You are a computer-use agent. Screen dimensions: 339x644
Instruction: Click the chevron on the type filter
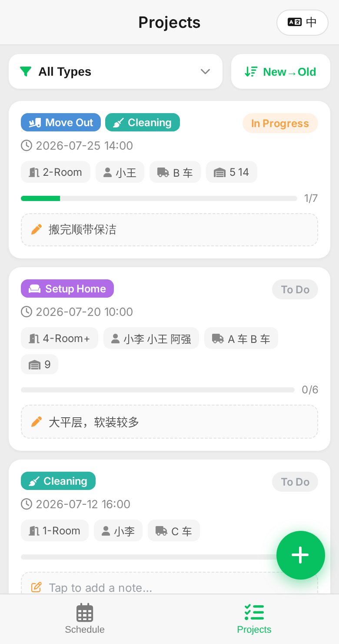point(206,71)
